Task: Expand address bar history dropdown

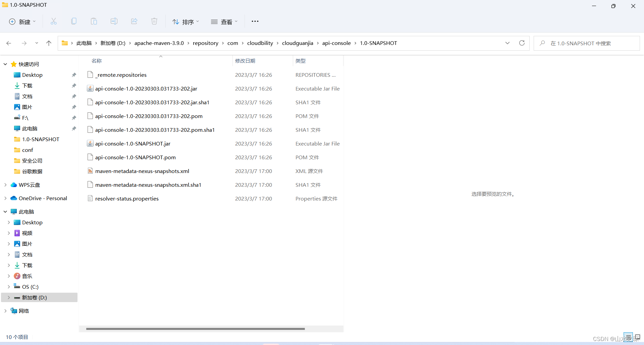Action: tap(507, 43)
